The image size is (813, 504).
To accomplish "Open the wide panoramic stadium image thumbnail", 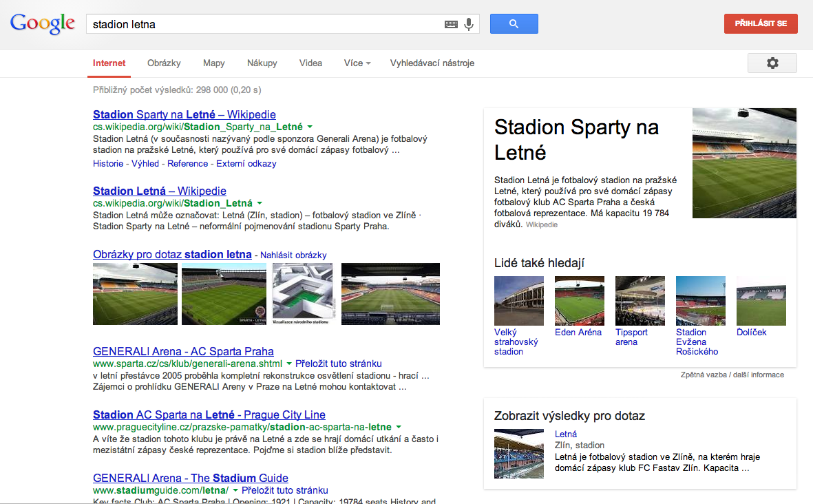I will tap(390, 294).
